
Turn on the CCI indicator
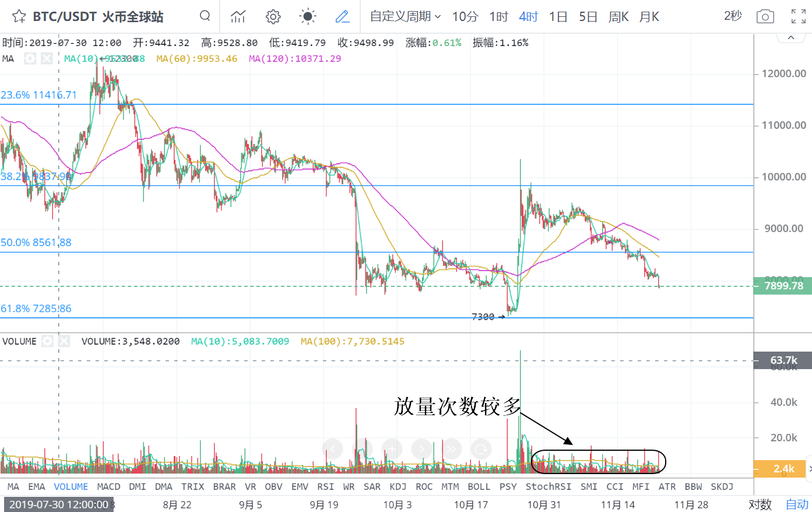tap(615, 486)
